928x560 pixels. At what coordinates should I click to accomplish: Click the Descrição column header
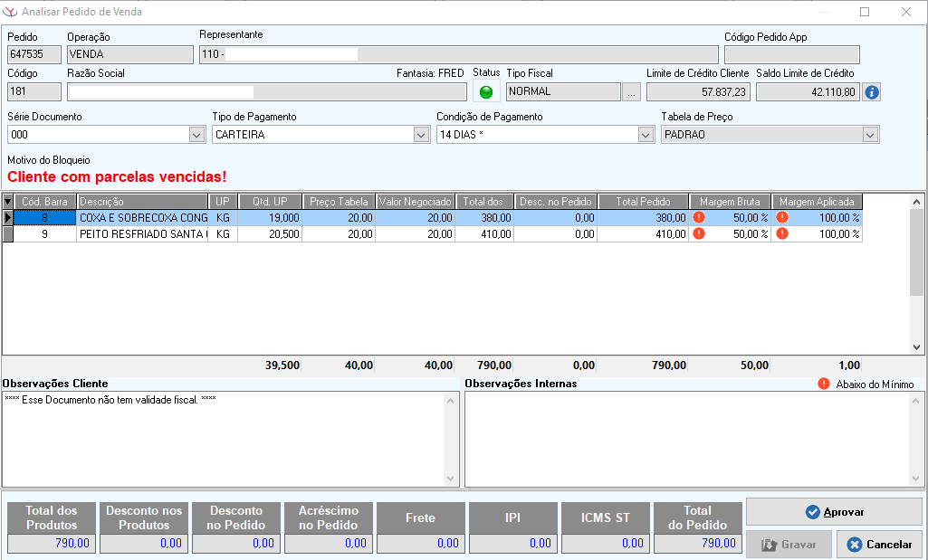(143, 202)
